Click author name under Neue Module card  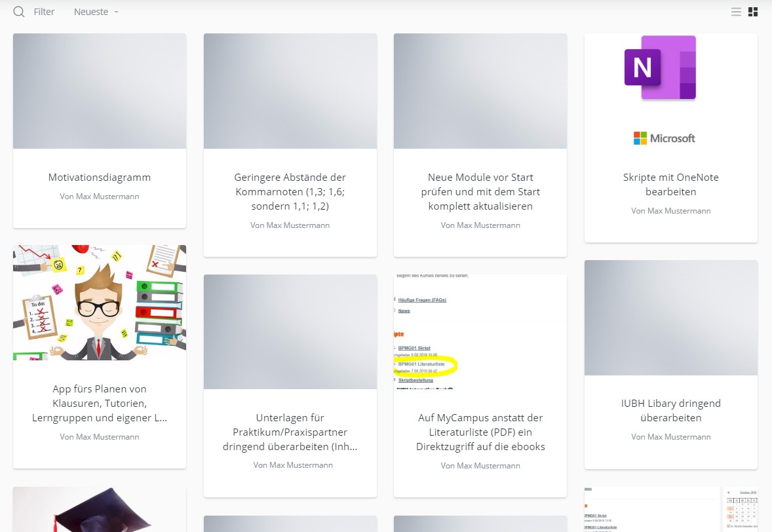[x=480, y=225]
